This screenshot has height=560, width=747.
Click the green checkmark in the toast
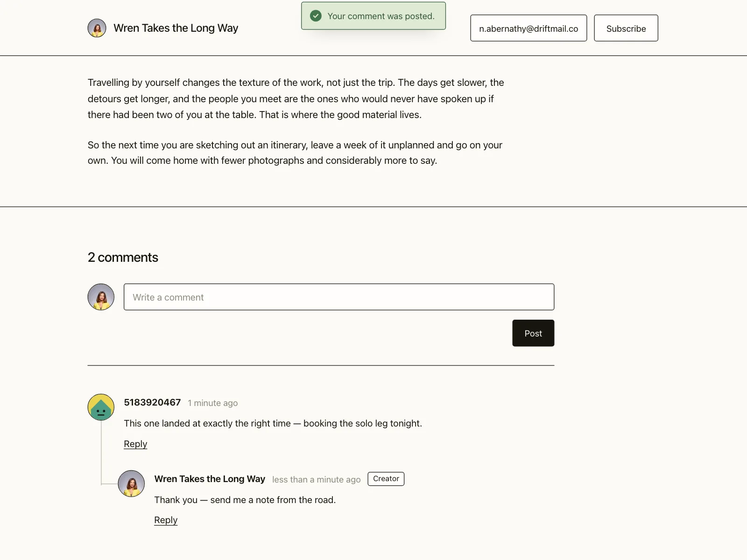[316, 16]
